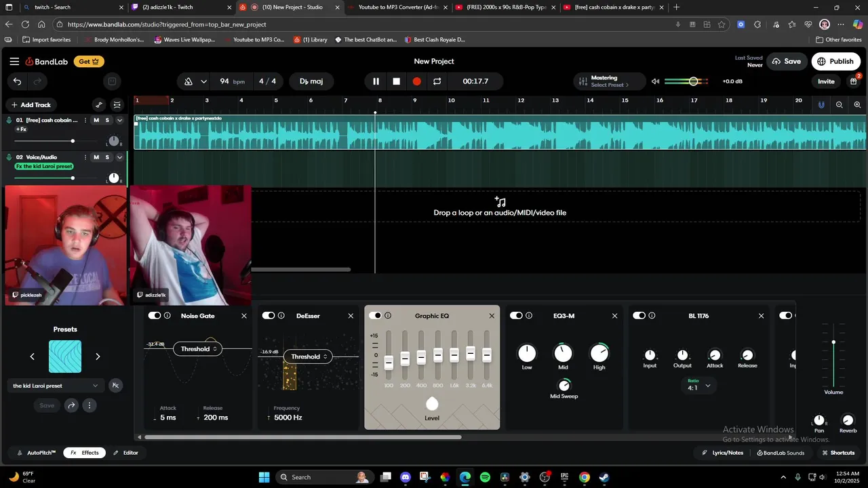The image size is (868, 488).
Task: Disable the Graphic EQ toggle
Action: tap(375, 316)
